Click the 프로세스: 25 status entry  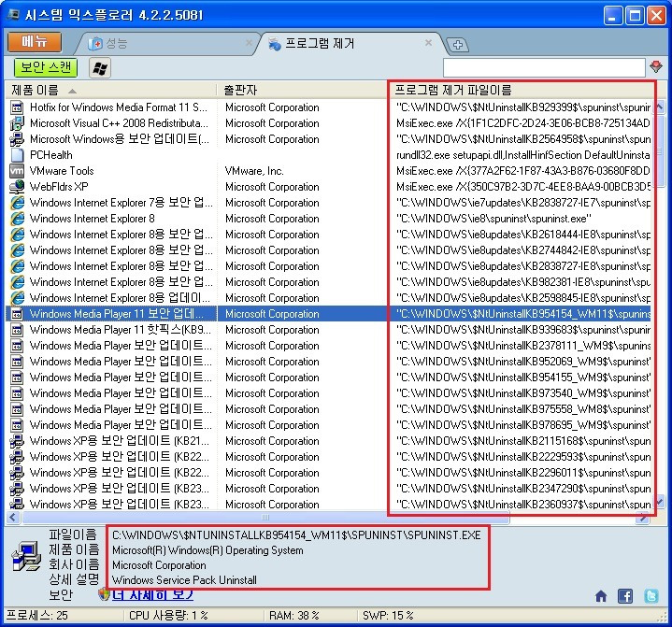pyautogui.click(x=36, y=616)
